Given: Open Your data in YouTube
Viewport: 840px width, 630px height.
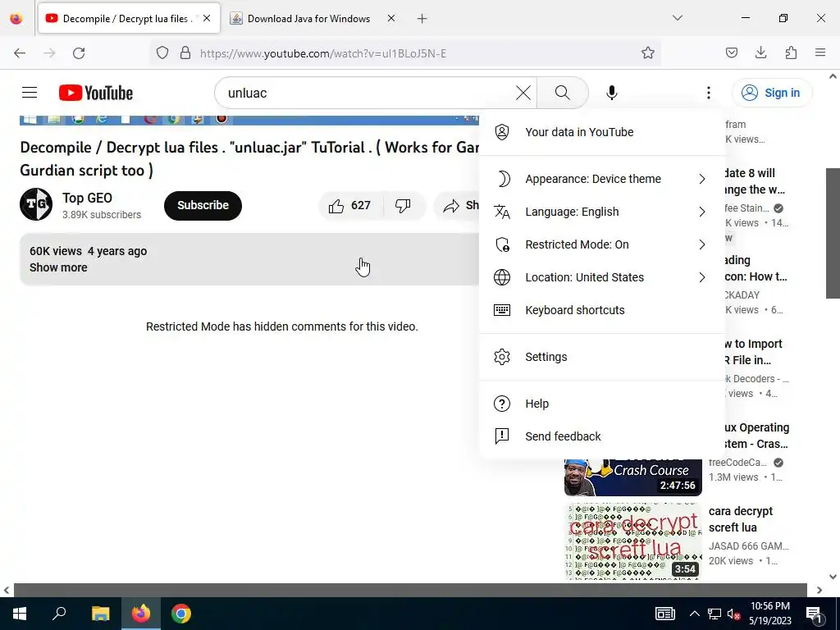Looking at the screenshot, I should [601, 132].
